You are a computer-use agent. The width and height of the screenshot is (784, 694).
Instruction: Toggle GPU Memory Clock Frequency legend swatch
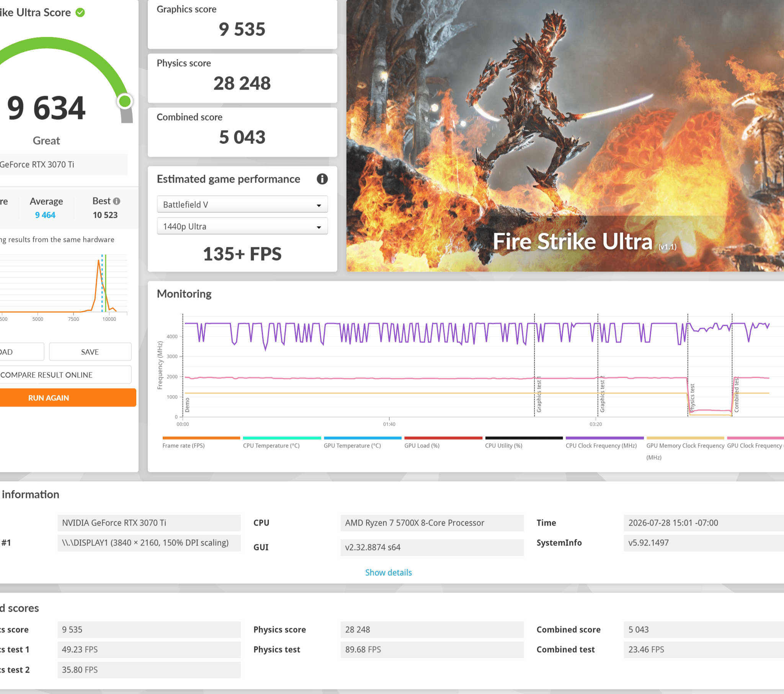pos(685,438)
